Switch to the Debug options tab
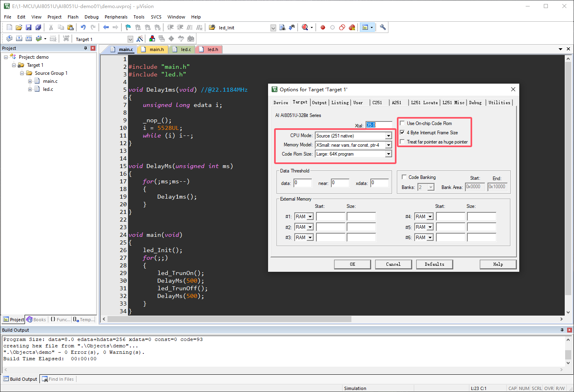Image resolution: width=574 pixels, height=392 pixels. tap(475, 103)
